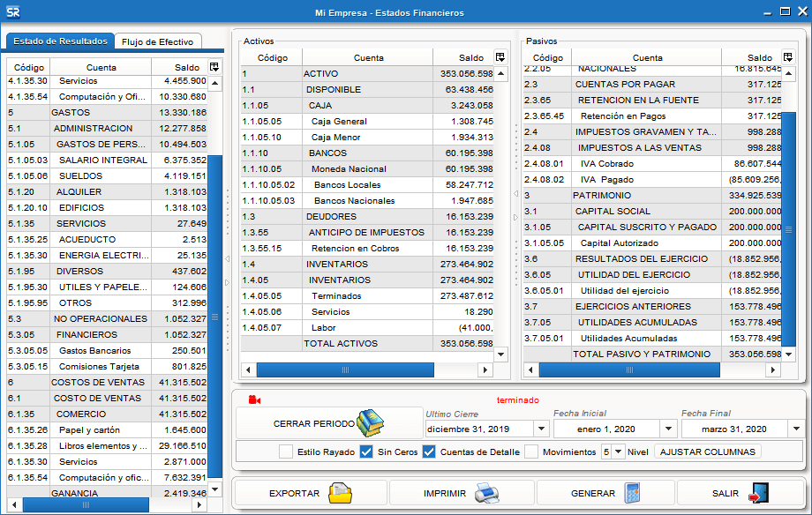The width and height of the screenshot is (812, 515).
Task: Click scroll up arrow in Pasivos table
Action: [x=788, y=73]
